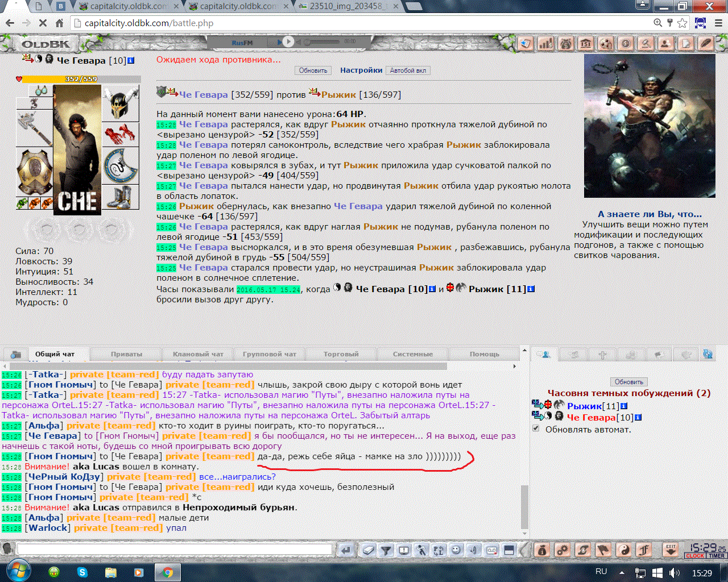The height and width of the screenshot is (582, 728).
Task: Click 'Че Гевара' in the room list
Action: tap(591, 417)
